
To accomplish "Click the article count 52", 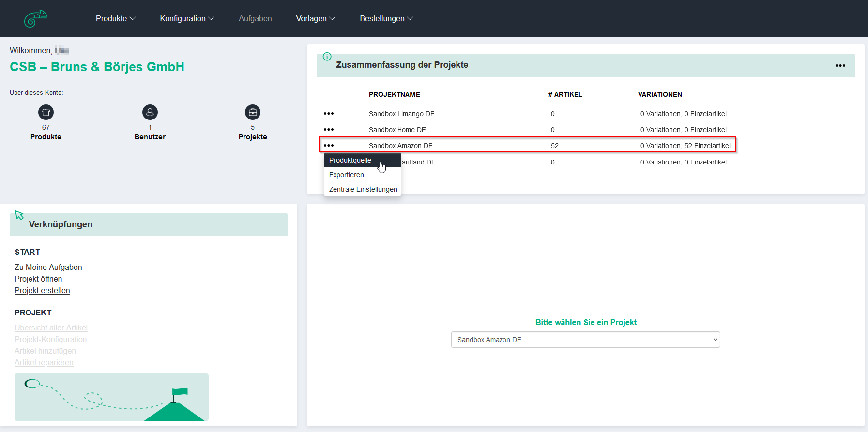I will pos(555,146).
